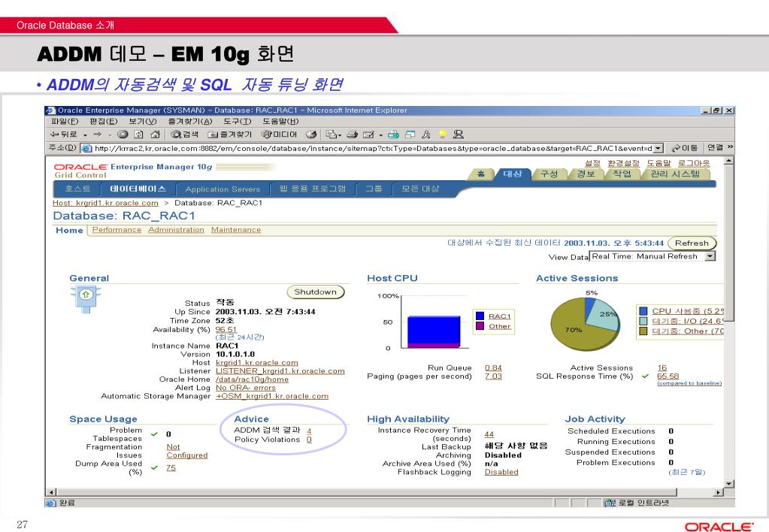Image resolution: width=769 pixels, height=532 pixels.
Task: Select the 모든 대상 subtab
Action: [420, 189]
